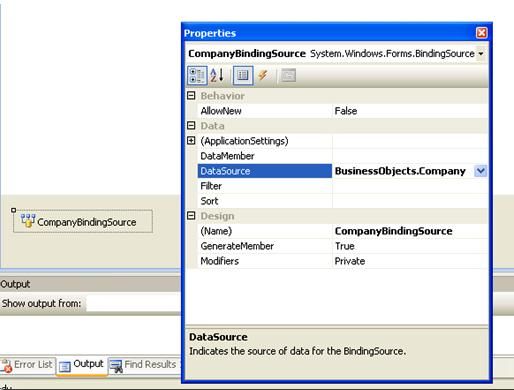Collapse the Behavior category
Screen dimensions: 514x390
[x=191, y=96]
